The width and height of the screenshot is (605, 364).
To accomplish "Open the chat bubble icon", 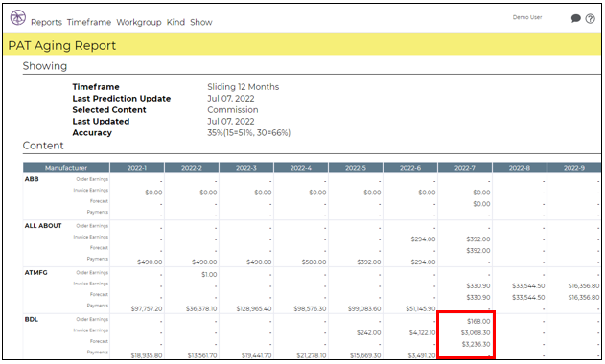I will pos(575,18).
